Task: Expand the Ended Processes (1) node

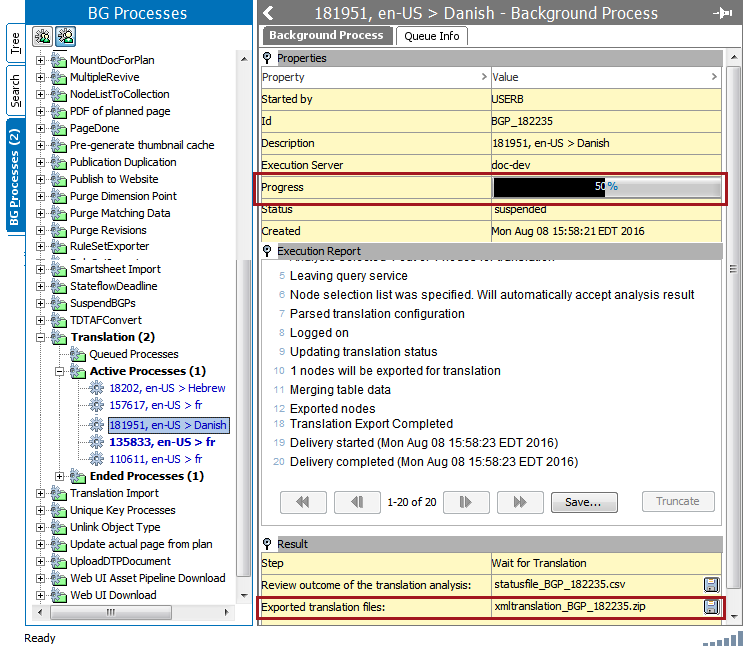Action: pyautogui.click(x=60, y=476)
